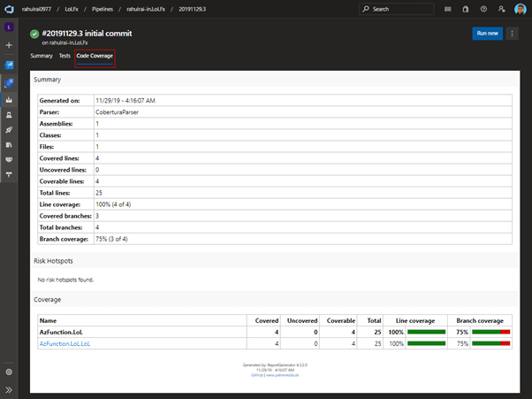Click the '75% (3 of 4)' branch coverage value
Screen dimensions: 532x399
pos(111,239)
